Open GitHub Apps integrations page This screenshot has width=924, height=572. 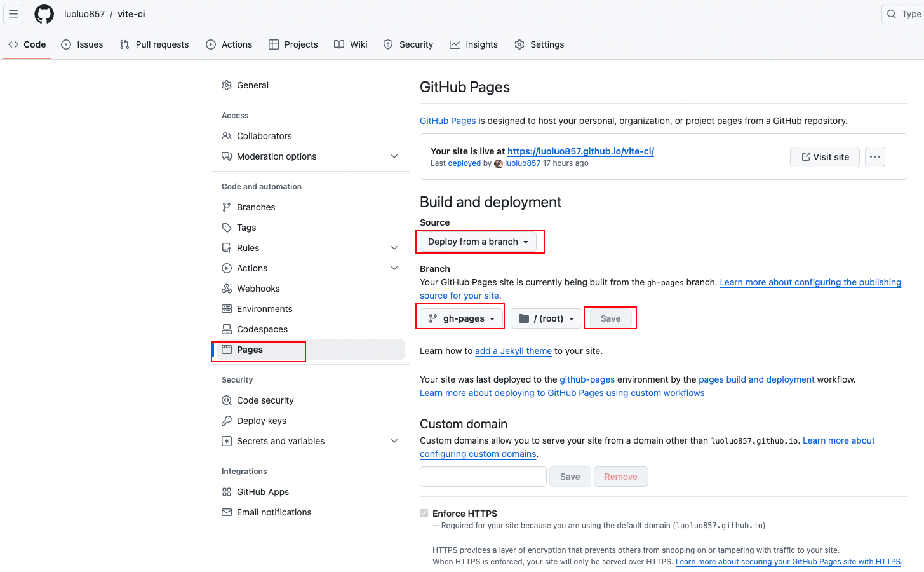pyautogui.click(x=262, y=492)
